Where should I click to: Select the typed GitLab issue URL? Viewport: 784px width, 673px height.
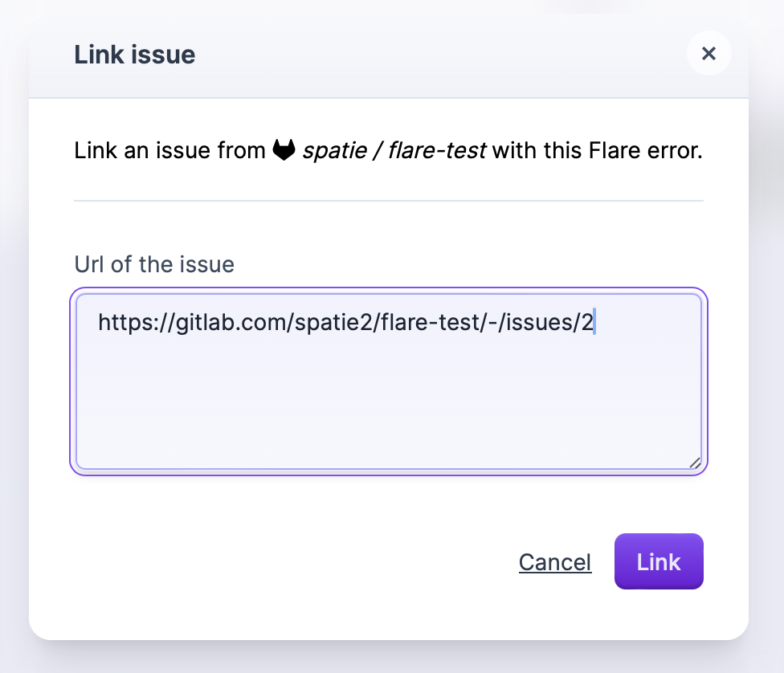click(345, 322)
